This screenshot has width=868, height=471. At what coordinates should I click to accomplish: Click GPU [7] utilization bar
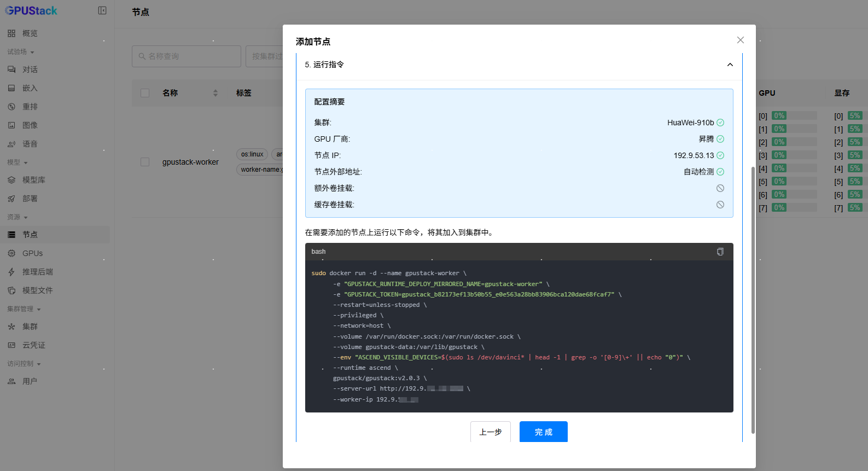pyautogui.click(x=794, y=207)
